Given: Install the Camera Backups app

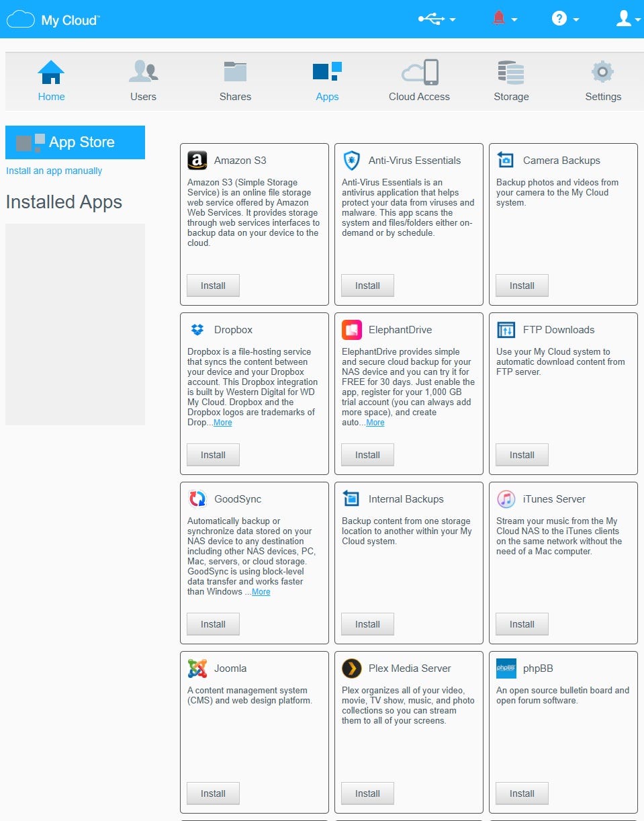Looking at the screenshot, I should 522,286.
